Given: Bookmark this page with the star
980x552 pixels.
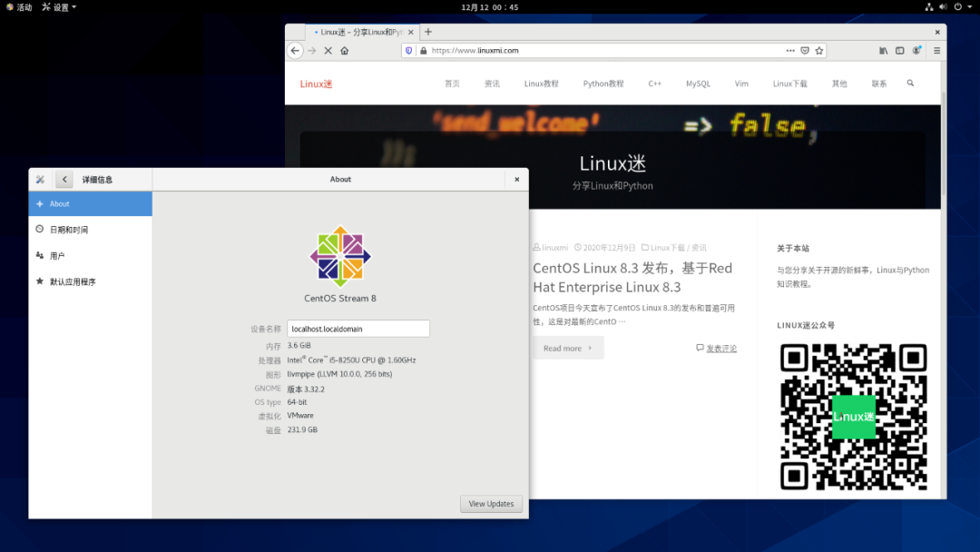Looking at the screenshot, I should tap(819, 51).
